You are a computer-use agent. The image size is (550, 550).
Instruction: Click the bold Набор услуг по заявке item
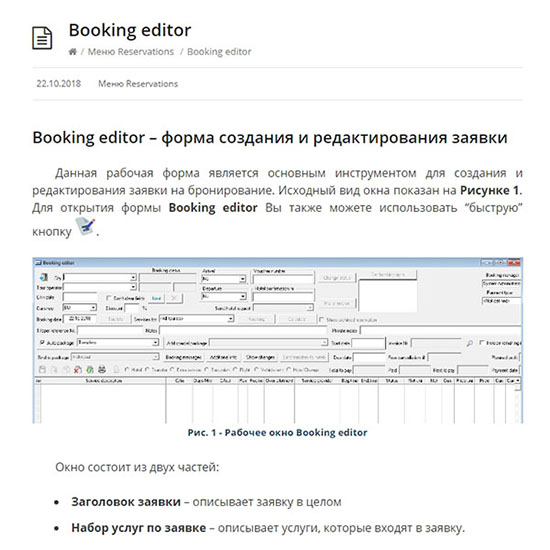click(x=139, y=528)
